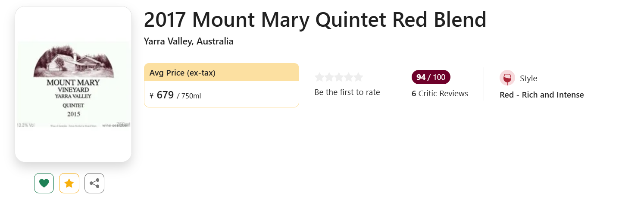Click the orange star save icon
This screenshot has width=644, height=202.
[x=69, y=183]
